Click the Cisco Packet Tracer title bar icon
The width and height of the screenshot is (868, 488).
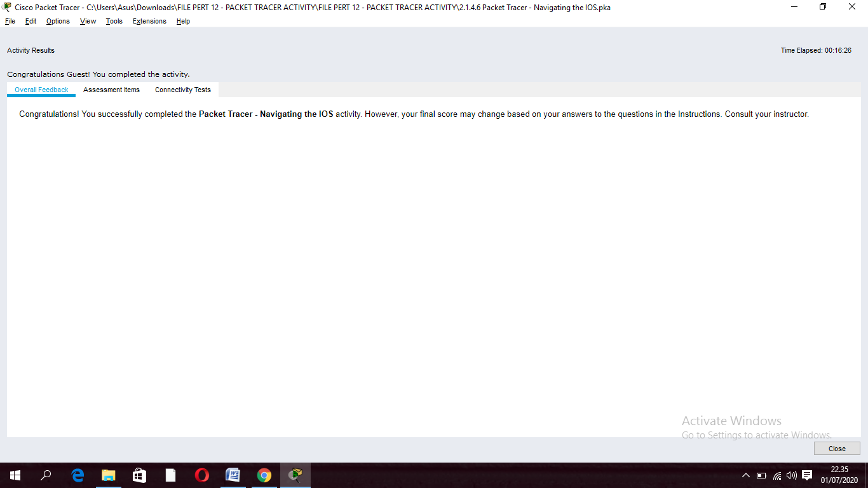click(7, 7)
